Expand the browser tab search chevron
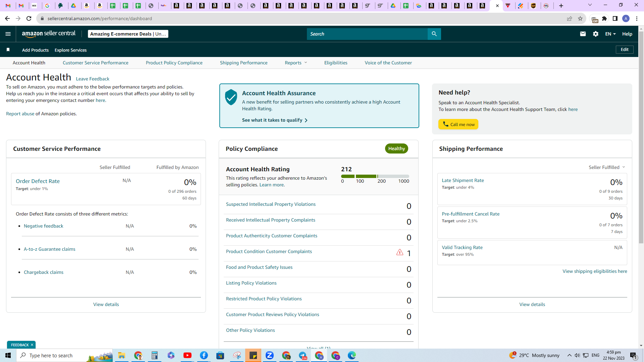 [x=590, y=5]
